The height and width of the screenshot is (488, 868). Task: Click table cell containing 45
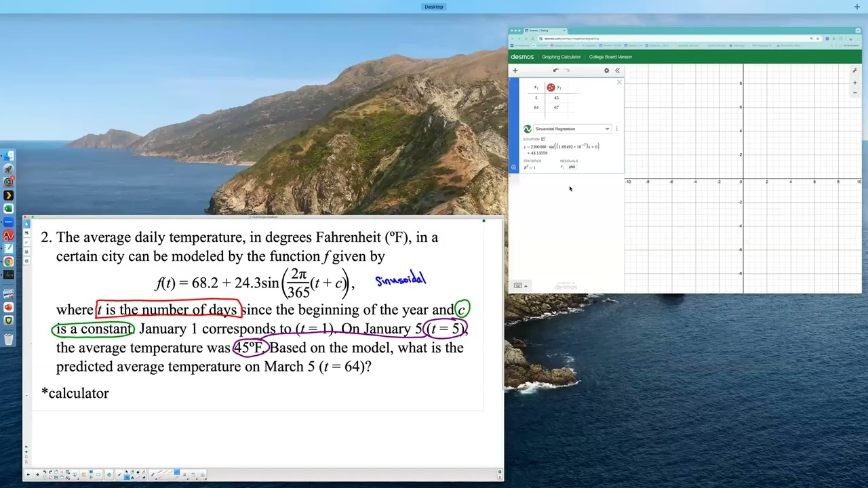coord(557,98)
